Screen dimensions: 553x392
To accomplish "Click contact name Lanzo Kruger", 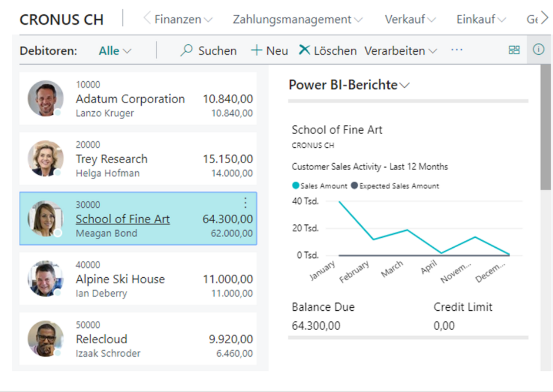I will pyautogui.click(x=105, y=113).
